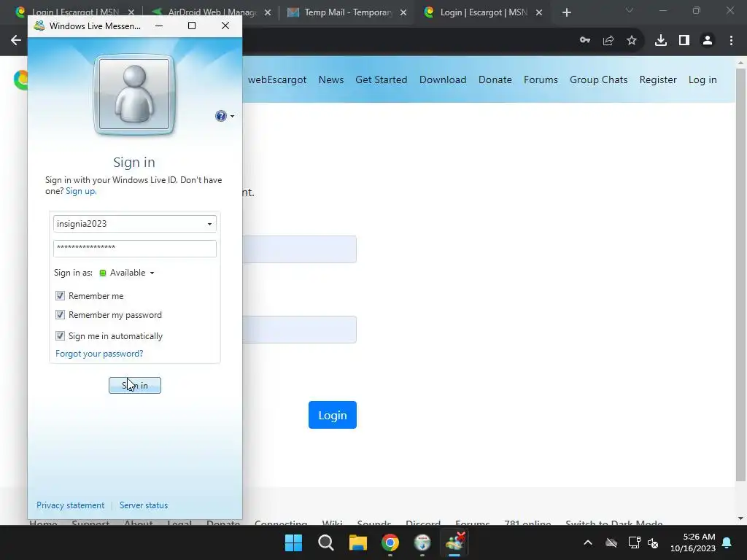The height and width of the screenshot is (560, 747).
Task: Open the Chrome profile icon
Action: [708, 41]
